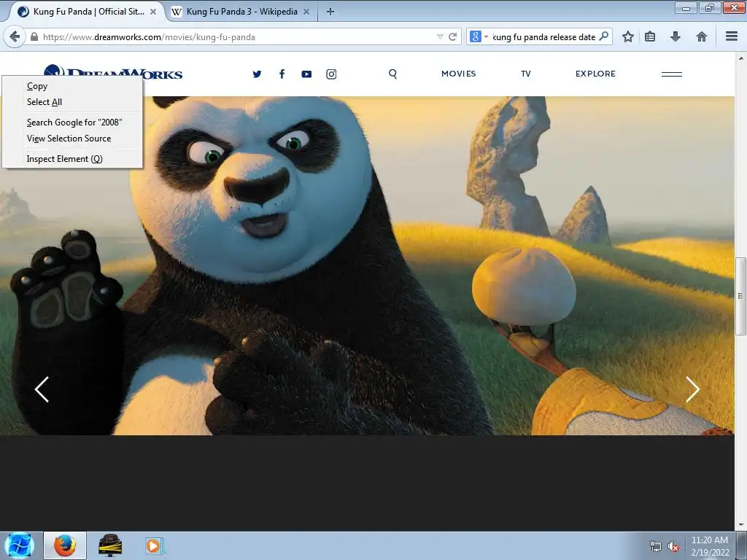Screen dimensions: 747x560
Task: Close the Kung Fu Panda 3 Wikipedia tab
Action: (x=306, y=12)
